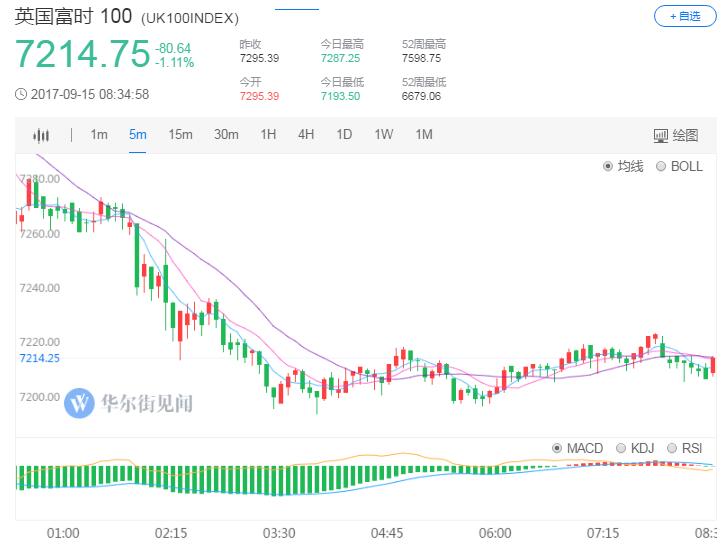Click the 07:15 time axis label
Viewport: 724px width, 547px height.
click(603, 533)
